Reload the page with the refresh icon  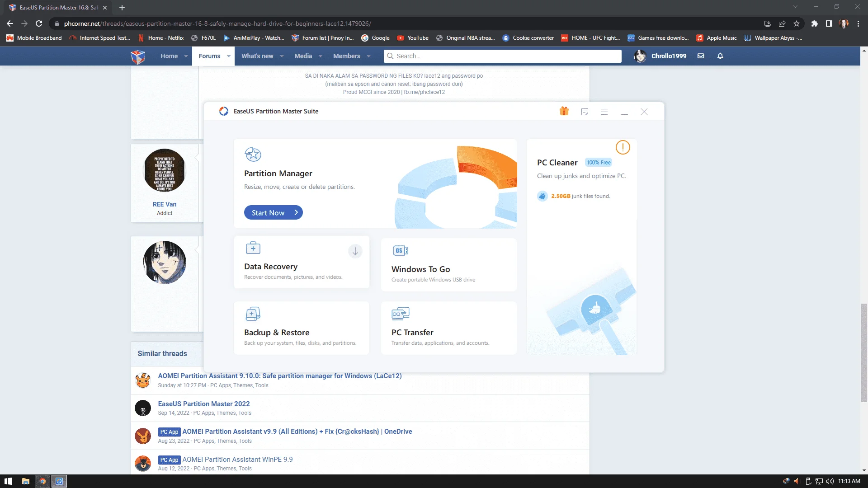[39, 23]
